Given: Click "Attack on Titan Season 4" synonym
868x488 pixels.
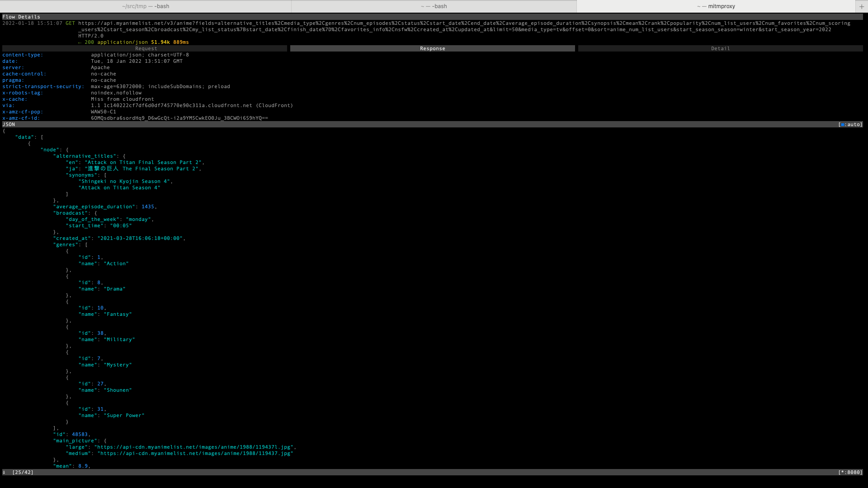Looking at the screenshot, I should 119,188.
